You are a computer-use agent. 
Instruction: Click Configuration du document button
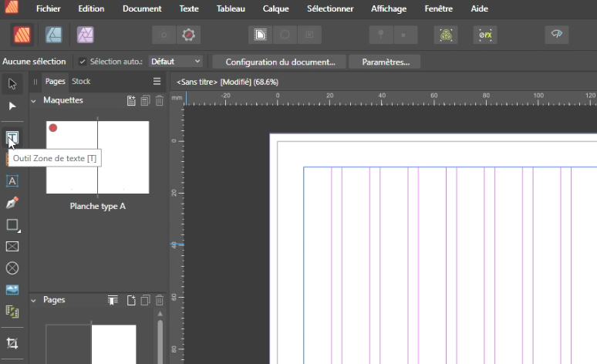pos(280,62)
